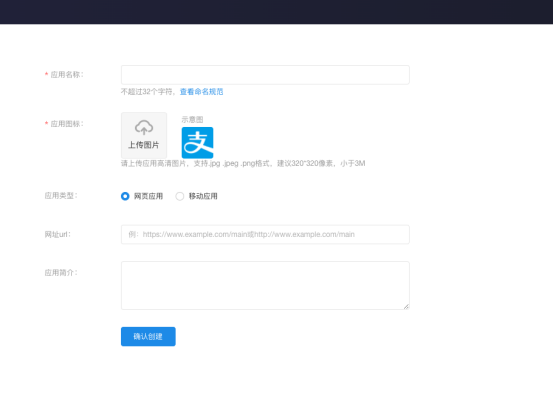Click the 示意图 caption above logo
The width and height of the screenshot is (554, 405).
pos(192,119)
